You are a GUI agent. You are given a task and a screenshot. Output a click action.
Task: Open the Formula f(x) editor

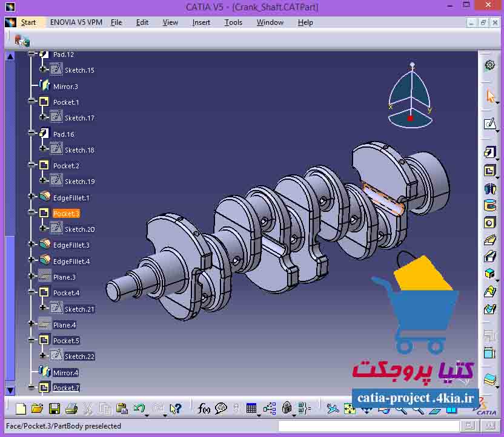(204, 409)
